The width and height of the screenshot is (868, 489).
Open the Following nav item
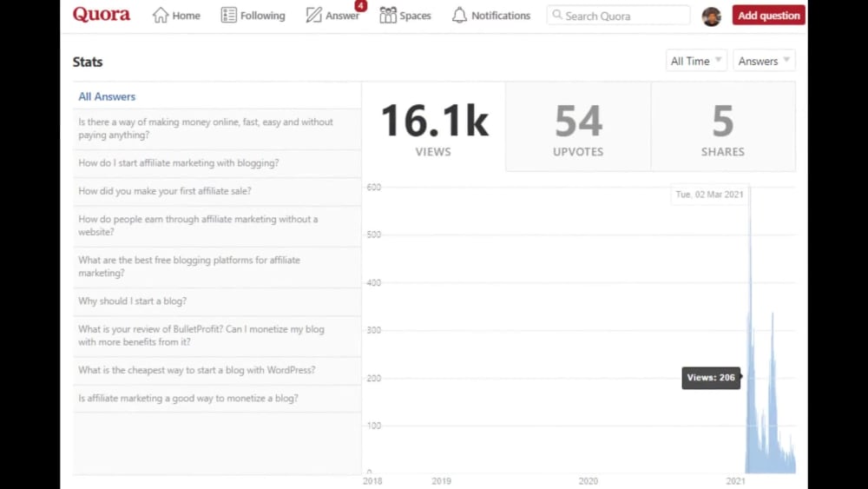coord(253,15)
